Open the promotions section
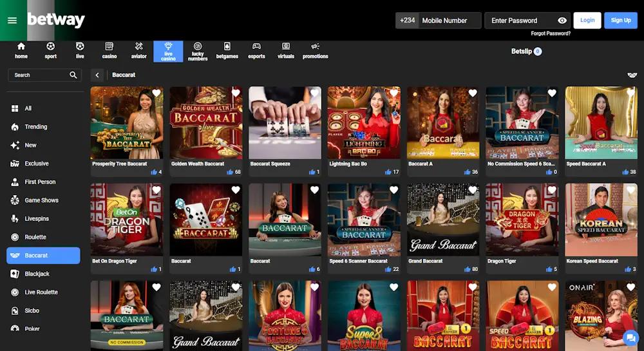 tap(315, 51)
